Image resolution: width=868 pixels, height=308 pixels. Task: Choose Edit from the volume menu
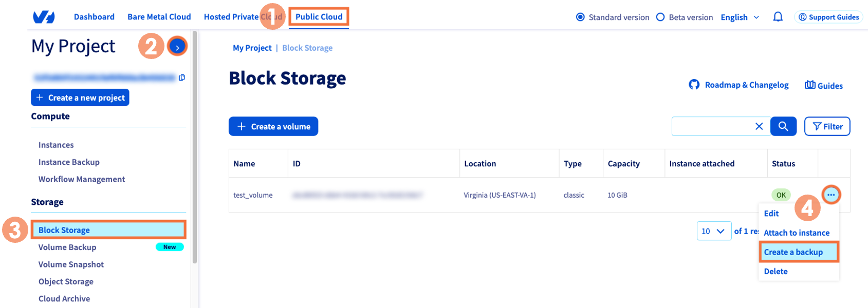[x=771, y=214]
